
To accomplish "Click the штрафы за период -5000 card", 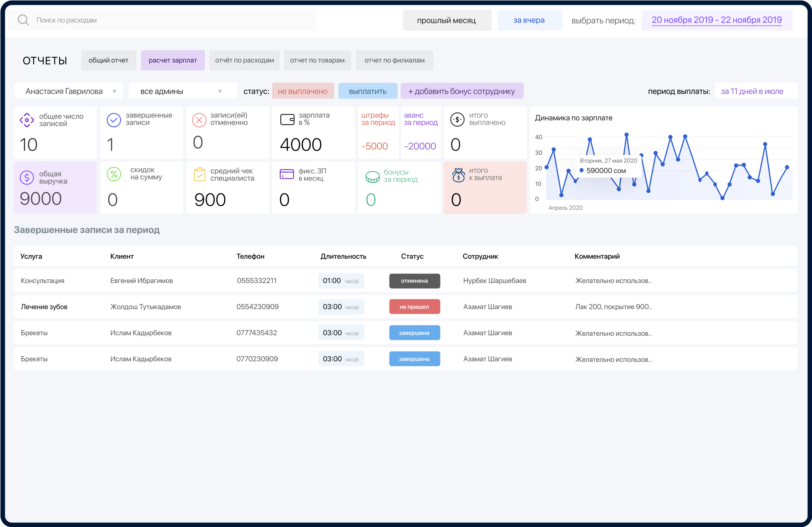I will point(378,132).
